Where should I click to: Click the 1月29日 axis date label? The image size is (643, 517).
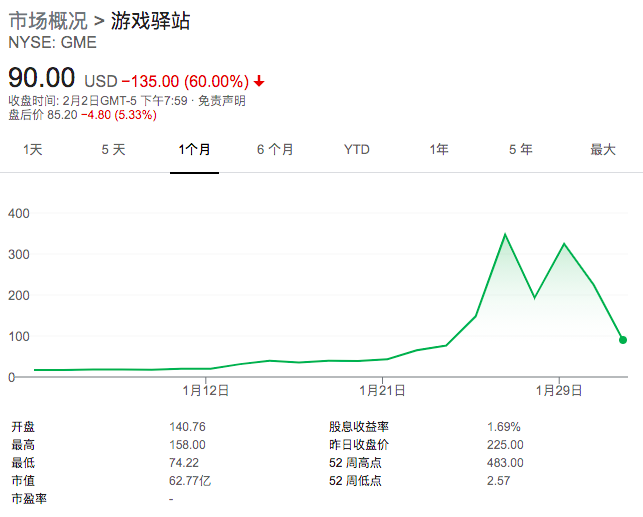(559, 390)
